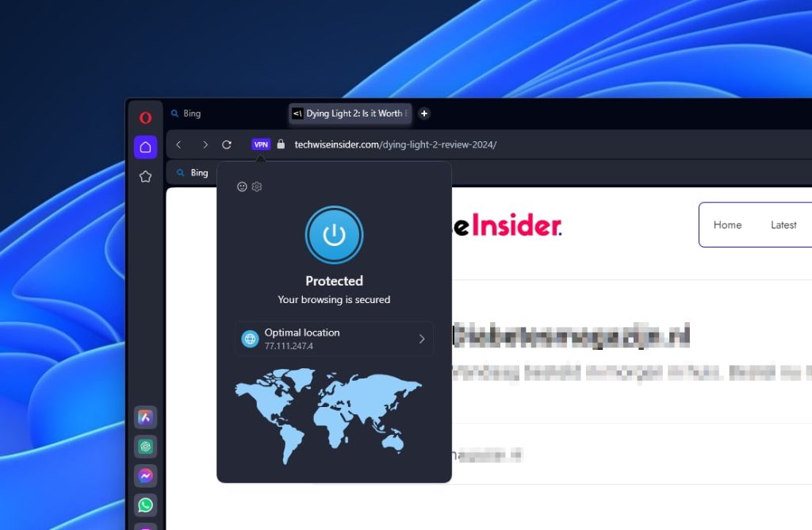Open the Latest section link
Image resolution: width=812 pixels, height=530 pixels.
[x=783, y=225]
